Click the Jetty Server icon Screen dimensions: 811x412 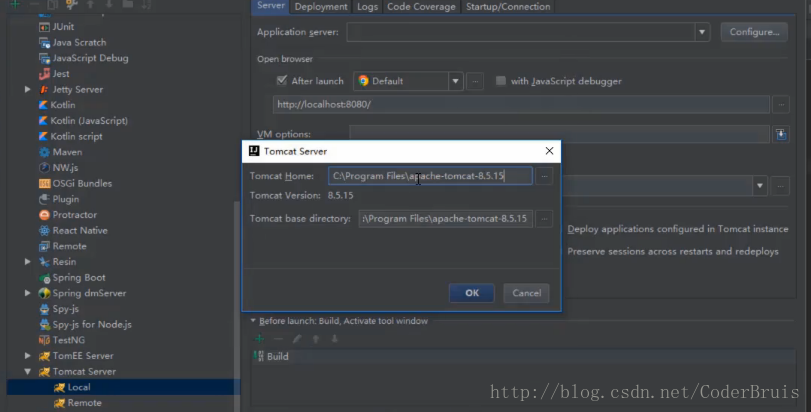click(x=44, y=89)
